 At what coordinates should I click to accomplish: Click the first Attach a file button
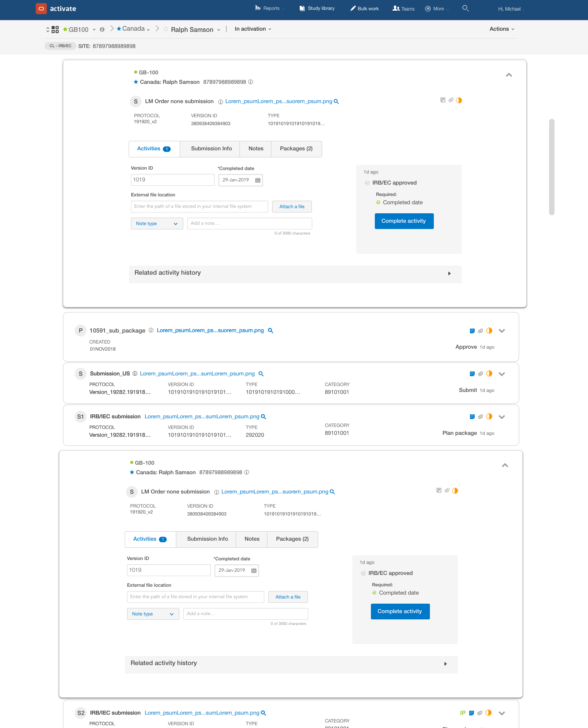[291, 207]
